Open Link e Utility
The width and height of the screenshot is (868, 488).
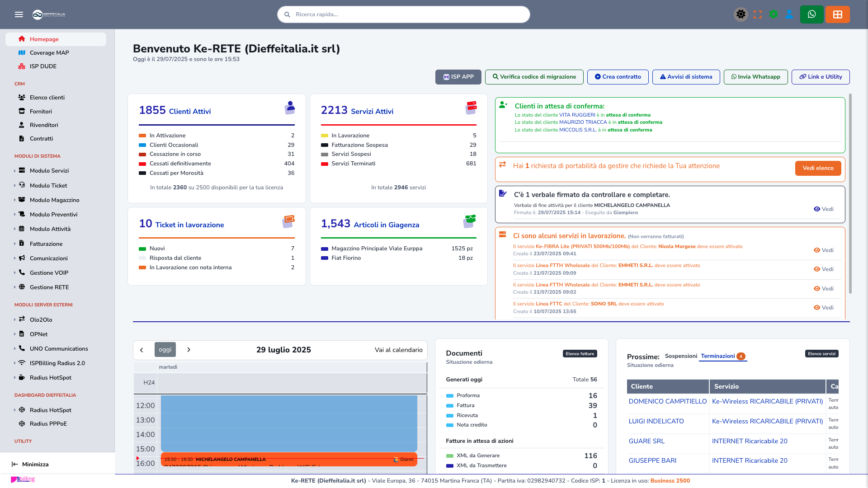(821, 77)
